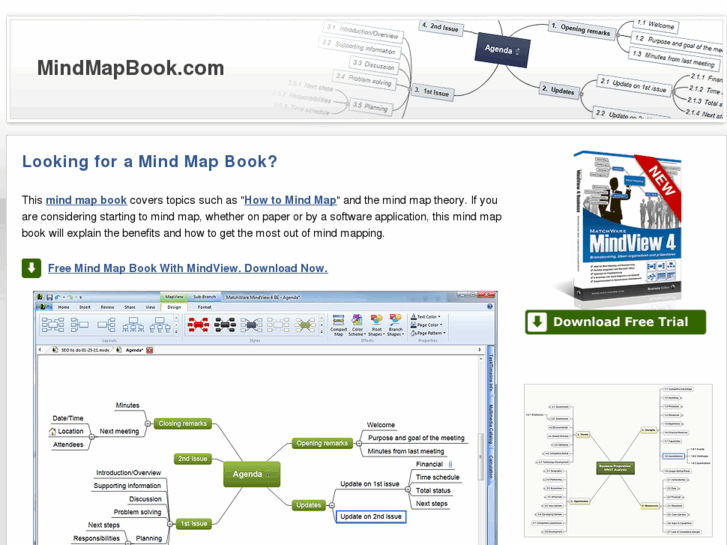Collapse the Updates sub-branches
The height and width of the screenshot is (545, 727).
click(x=332, y=505)
